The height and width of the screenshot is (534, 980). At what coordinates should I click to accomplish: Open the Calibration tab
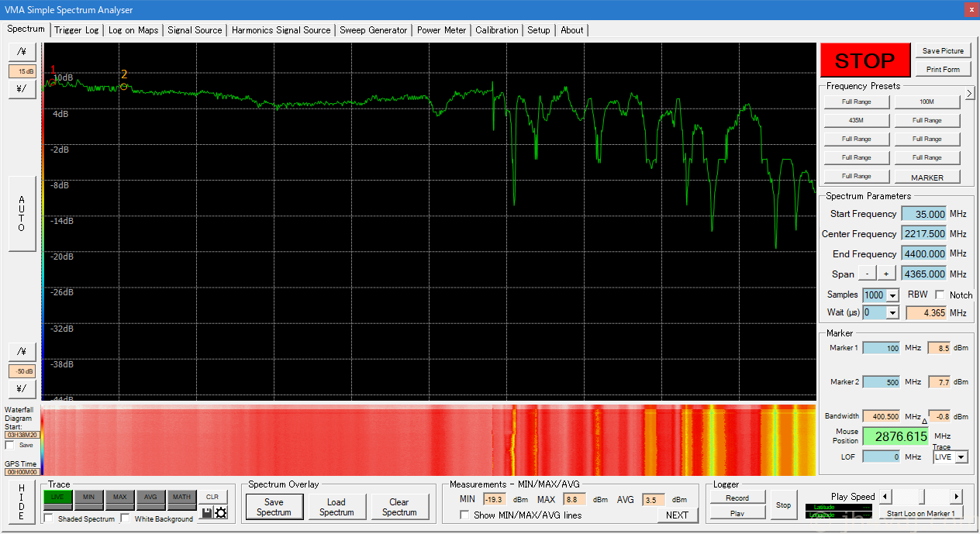(497, 30)
